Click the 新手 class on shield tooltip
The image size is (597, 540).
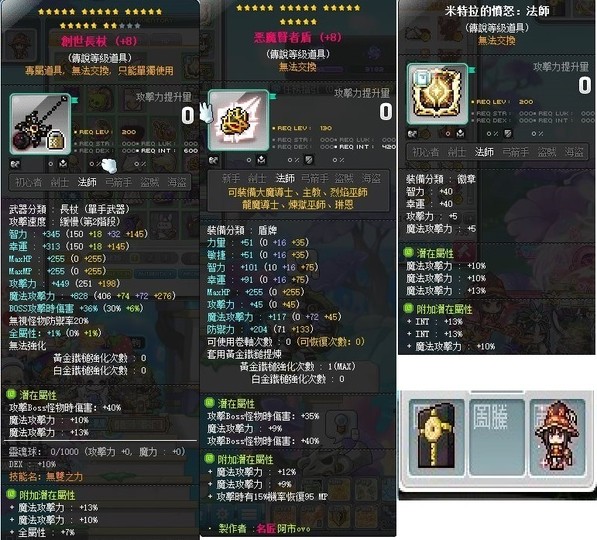point(231,178)
